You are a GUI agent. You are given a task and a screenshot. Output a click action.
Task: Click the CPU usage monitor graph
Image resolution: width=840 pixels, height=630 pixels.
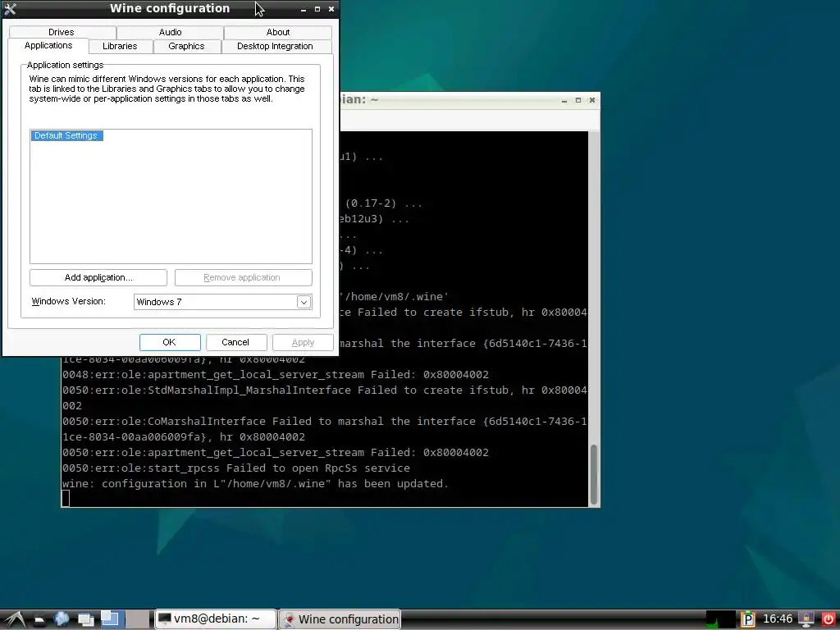(x=720, y=619)
